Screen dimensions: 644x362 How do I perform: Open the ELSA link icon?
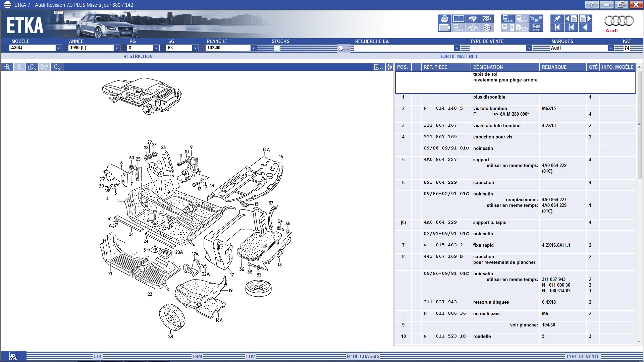tap(508, 19)
